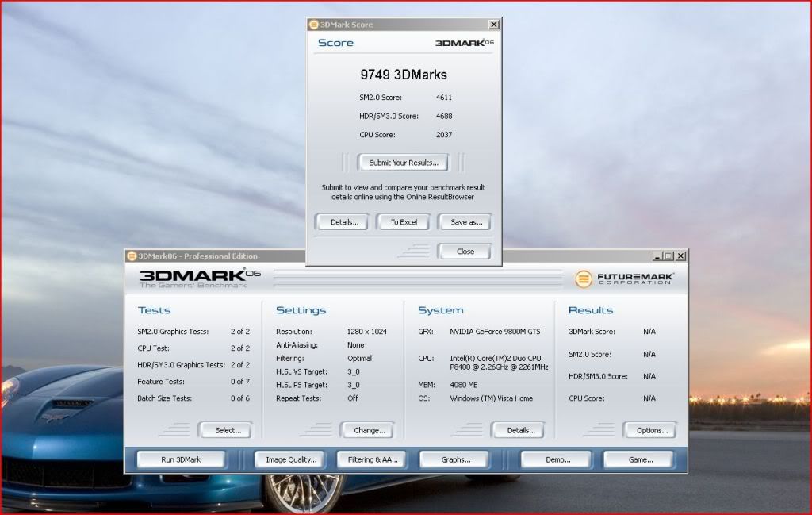Open score Details in 3DMark Score dialog

(343, 222)
